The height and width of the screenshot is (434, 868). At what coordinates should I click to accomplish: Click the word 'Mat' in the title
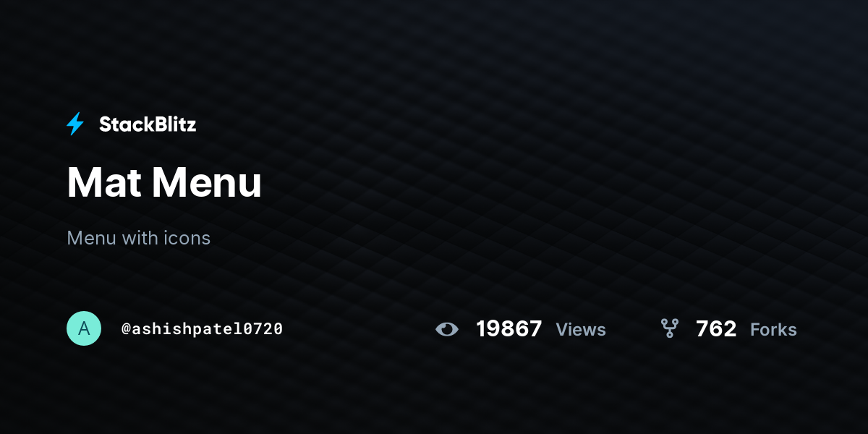[x=104, y=182]
